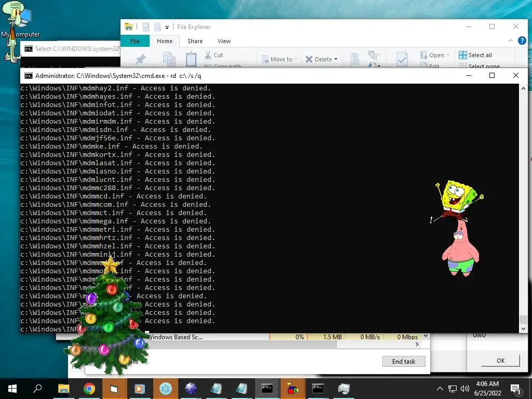Open taskbar search magnifier
The width and height of the screenshot is (532, 399).
[x=37, y=389]
